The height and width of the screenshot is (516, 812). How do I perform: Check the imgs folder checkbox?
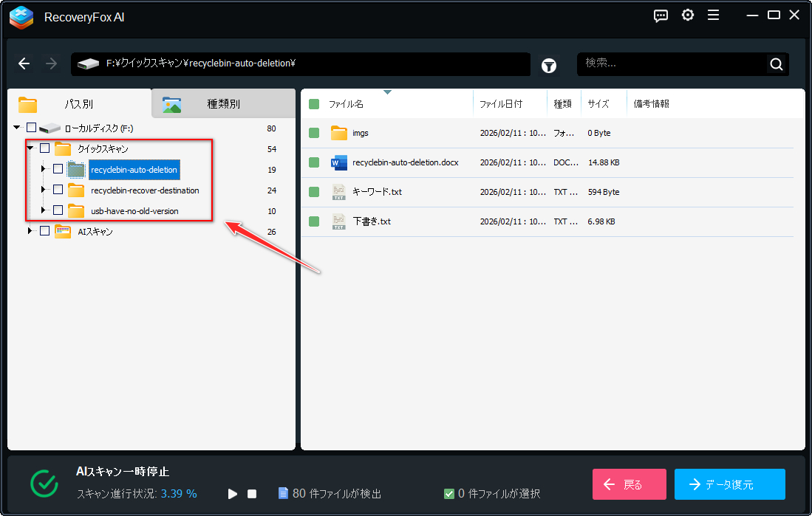click(314, 133)
